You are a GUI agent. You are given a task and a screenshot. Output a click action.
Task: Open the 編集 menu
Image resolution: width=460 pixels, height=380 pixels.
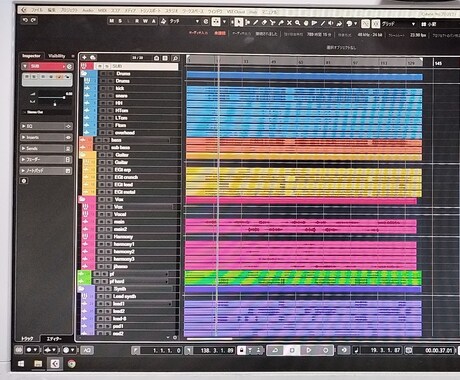click(51, 10)
